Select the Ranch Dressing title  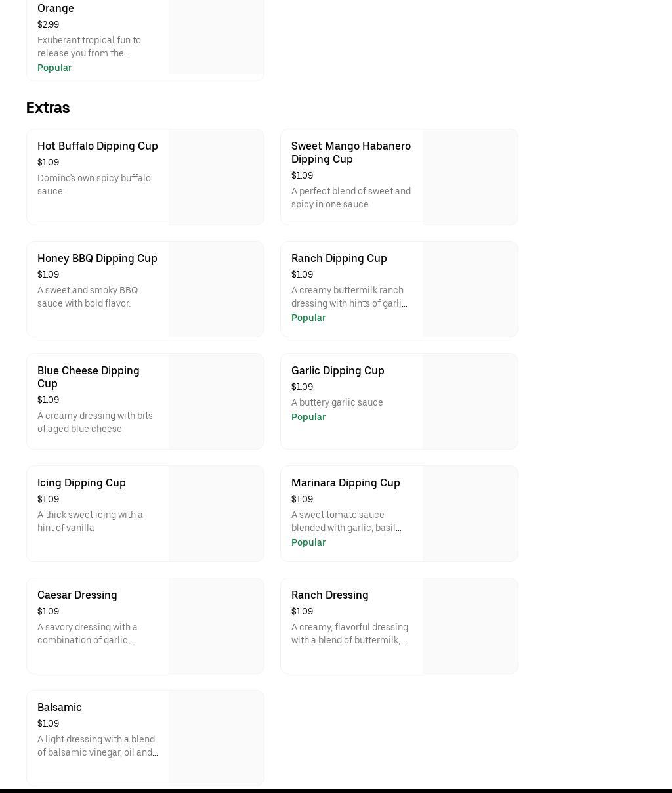tap(329, 595)
